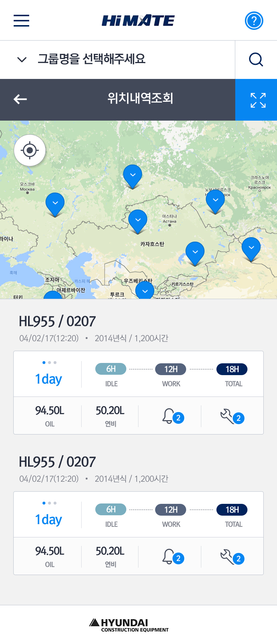Image resolution: width=277 pixels, height=644 pixels.
Task: Go back using the left arrow
Action: pyautogui.click(x=20, y=99)
